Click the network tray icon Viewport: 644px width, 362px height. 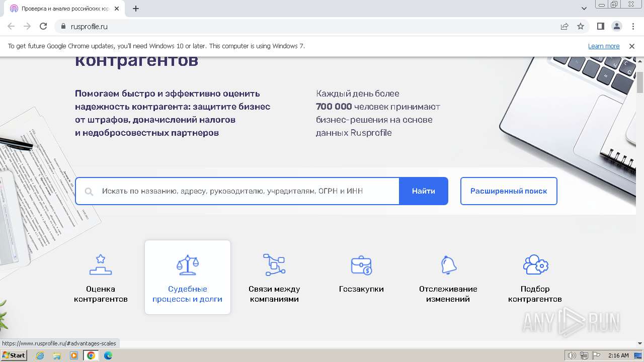click(584, 355)
